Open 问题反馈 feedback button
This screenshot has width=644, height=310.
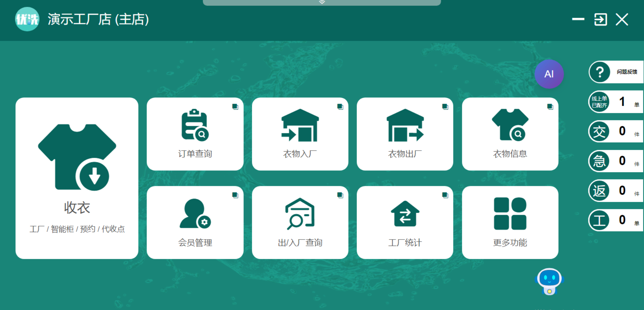(x=616, y=72)
